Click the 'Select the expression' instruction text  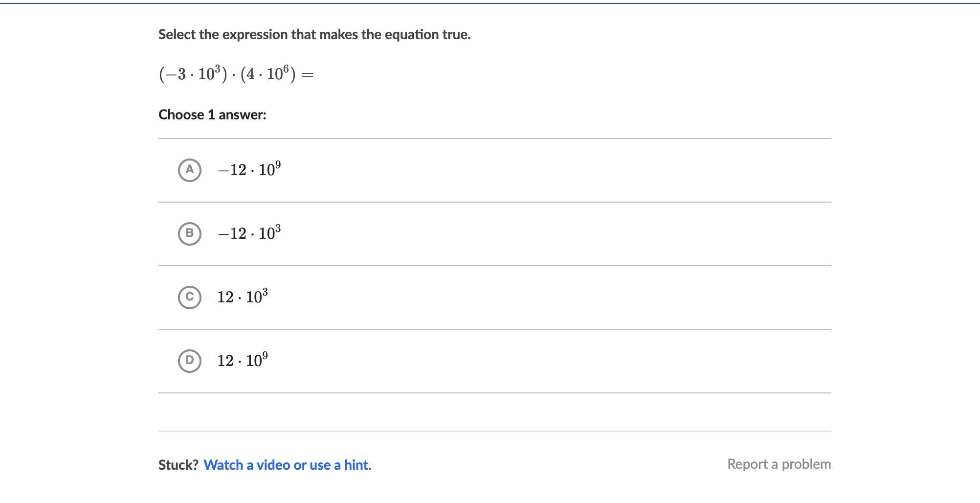(x=314, y=35)
